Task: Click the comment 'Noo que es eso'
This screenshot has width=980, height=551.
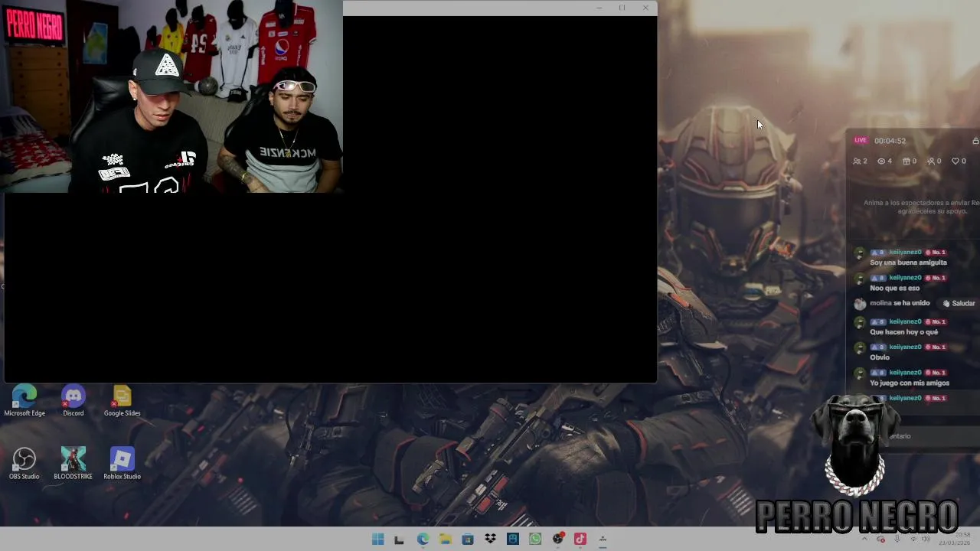Action: point(894,289)
